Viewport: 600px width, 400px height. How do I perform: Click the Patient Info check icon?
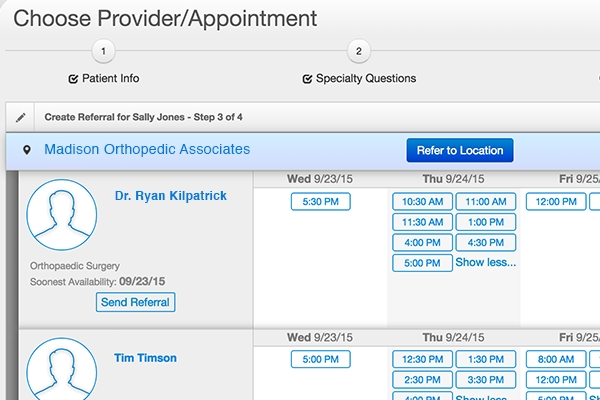pos(73,79)
